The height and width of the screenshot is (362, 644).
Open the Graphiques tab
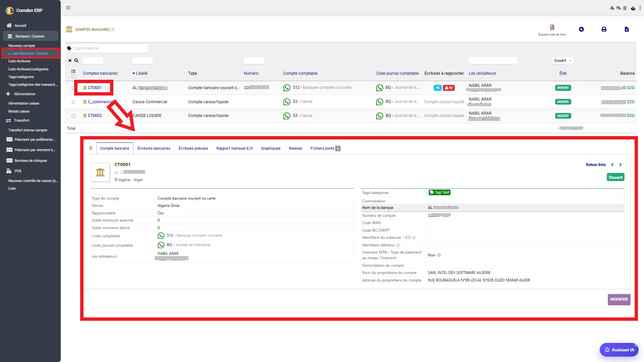click(271, 148)
